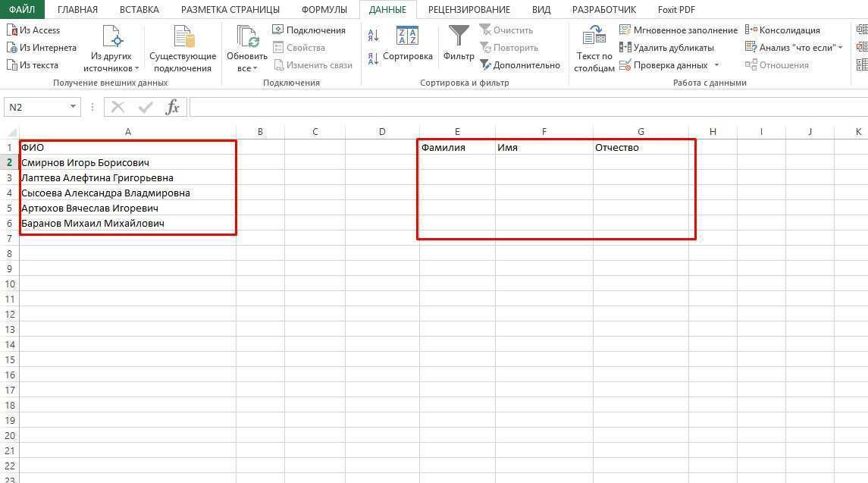
Task: Apply the Фильтр tool
Action: click(x=458, y=47)
